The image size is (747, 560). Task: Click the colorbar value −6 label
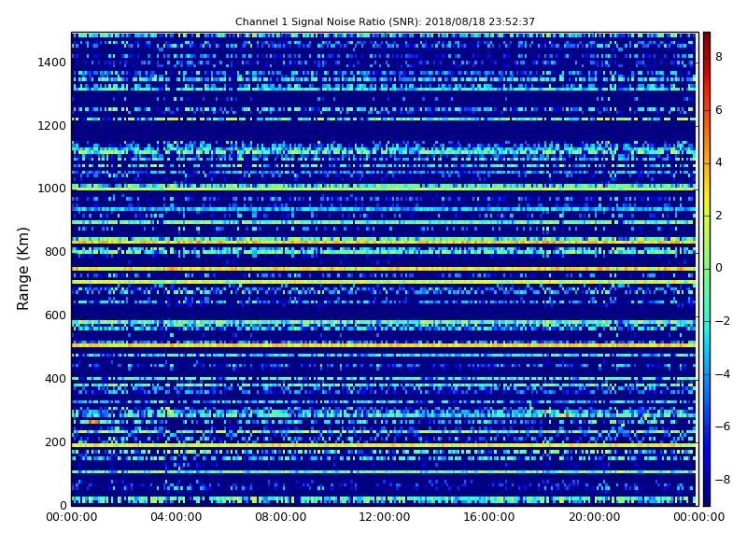(x=723, y=427)
